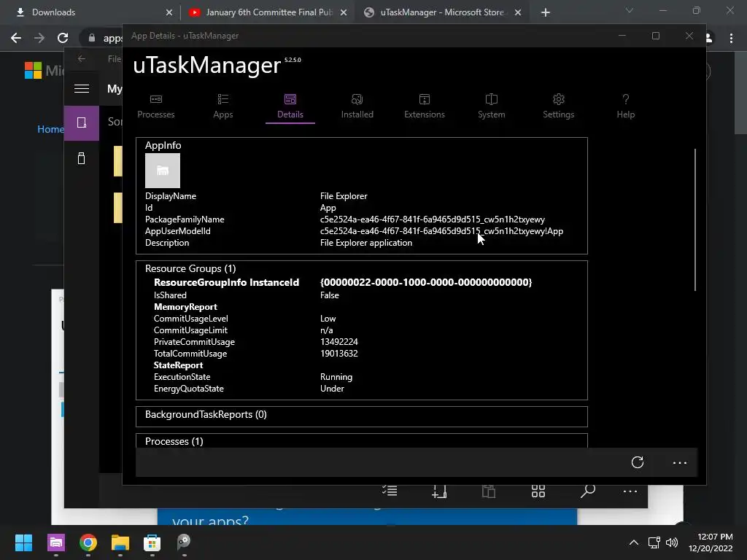The width and height of the screenshot is (747, 560).
Task: Click the Microsoft logo on the web page
Action: 34,71
